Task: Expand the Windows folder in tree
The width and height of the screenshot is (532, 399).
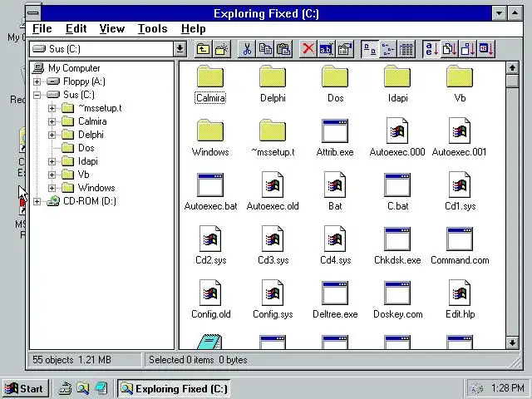Action: tap(52, 188)
